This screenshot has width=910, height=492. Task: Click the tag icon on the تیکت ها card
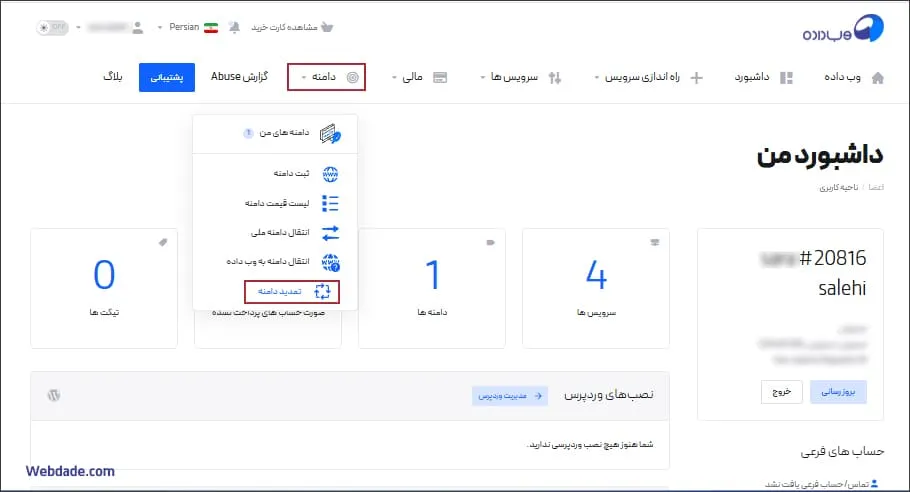163,243
